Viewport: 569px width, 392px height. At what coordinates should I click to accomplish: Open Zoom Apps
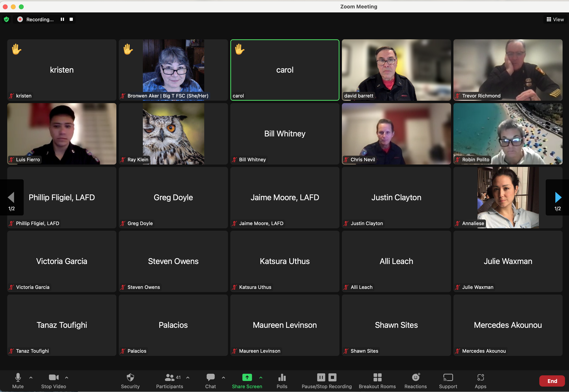[x=480, y=381]
